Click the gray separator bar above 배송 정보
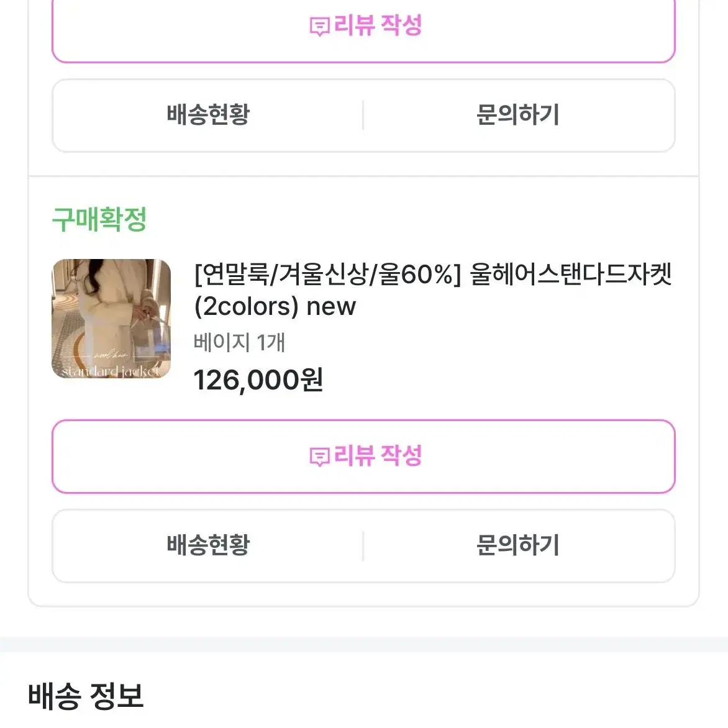Image resolution: width=728 pixels, height=728 pixels. pos(364,644)
